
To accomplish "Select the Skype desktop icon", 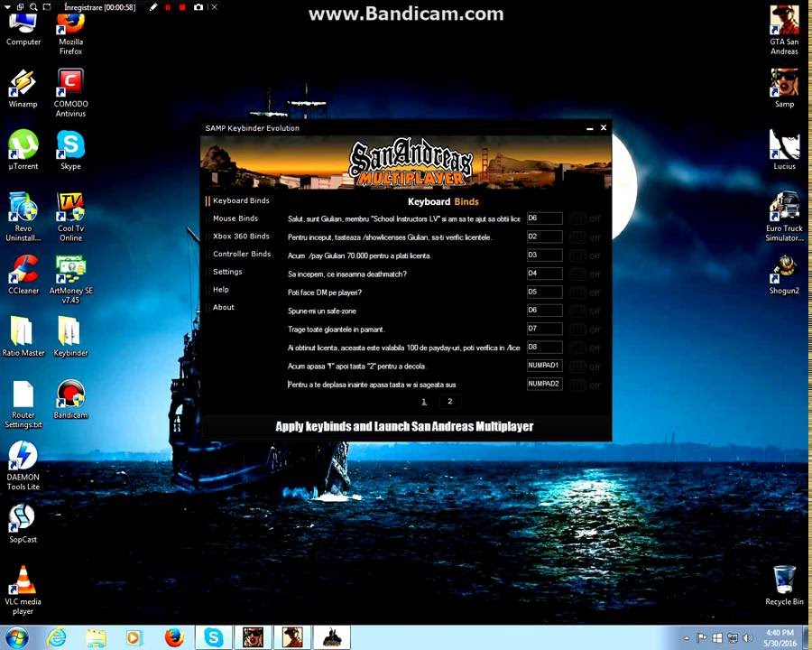I will (x=70, y=151).
